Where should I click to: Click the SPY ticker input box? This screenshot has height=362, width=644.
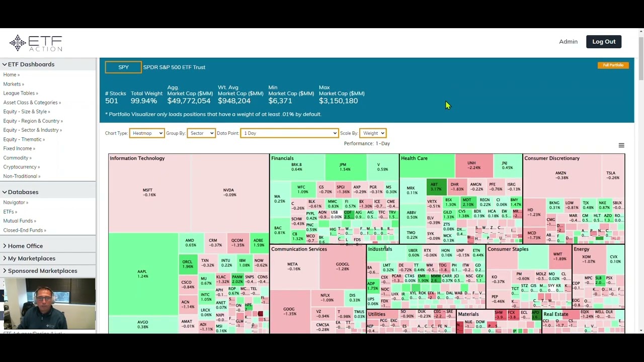(123, 67)
